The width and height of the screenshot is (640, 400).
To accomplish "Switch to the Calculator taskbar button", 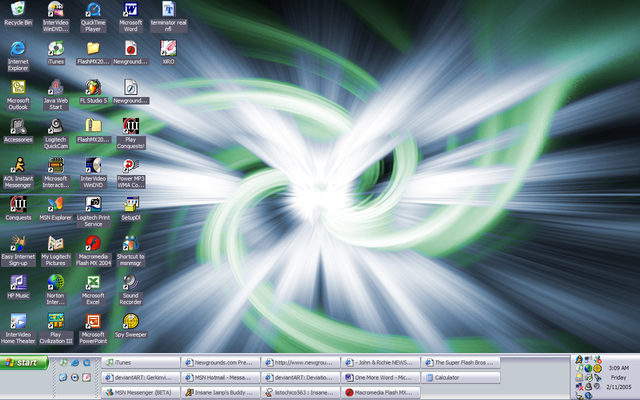I will pyautogui.click(x=460, y=378).
